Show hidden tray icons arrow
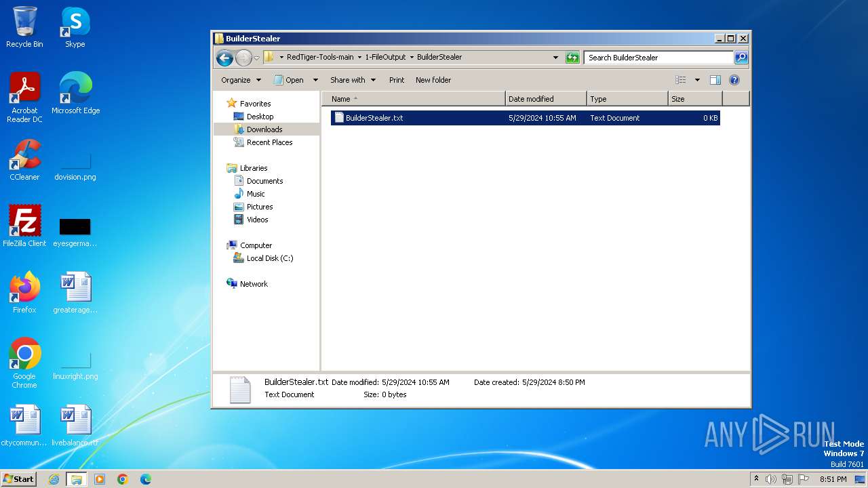This screenshot has width=868, height=488. click(x=757, y=479)
